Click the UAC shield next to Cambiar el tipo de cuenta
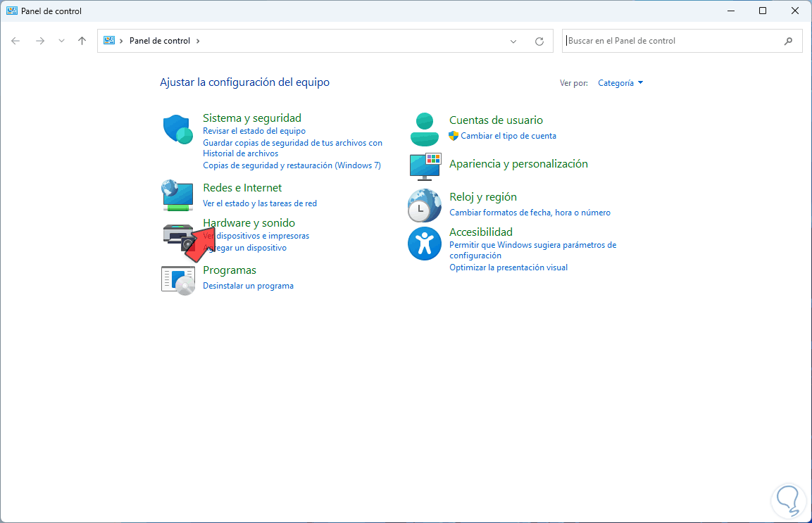Image resolution: width=812 pixels, height=523 pixels. (x=454, y=136)
